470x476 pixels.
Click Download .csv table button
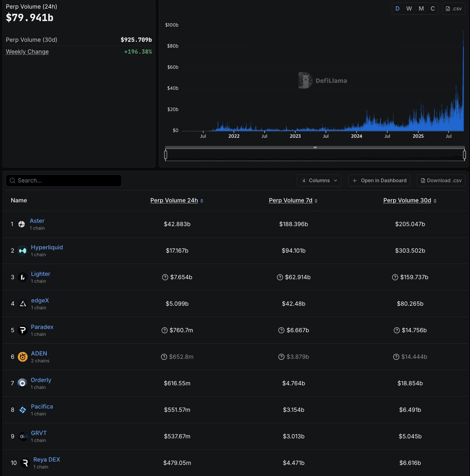coord(441,180)
